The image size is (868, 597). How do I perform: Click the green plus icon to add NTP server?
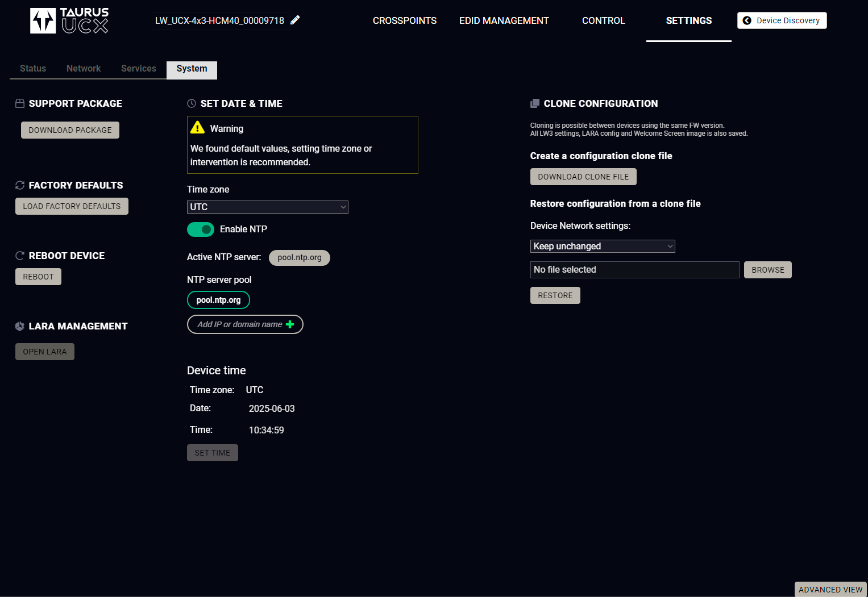point(290,324)
